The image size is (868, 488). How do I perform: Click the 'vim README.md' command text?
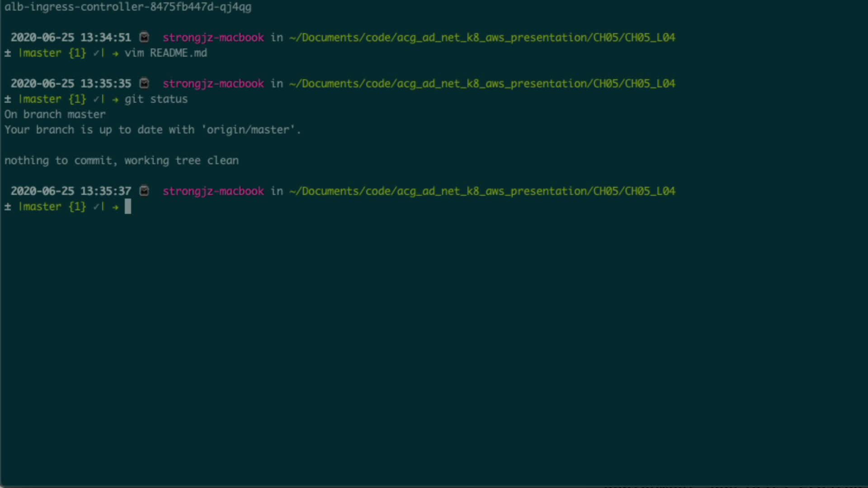click(x=165, y=53)
